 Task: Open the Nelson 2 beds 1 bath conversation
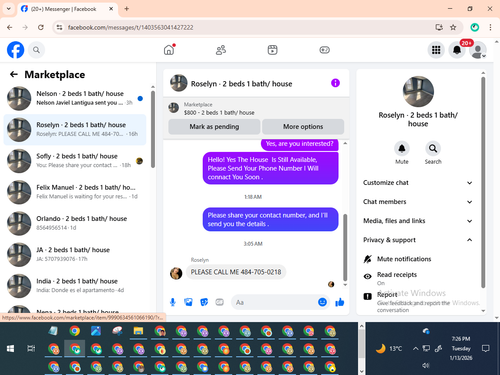[x=75, y=98]
